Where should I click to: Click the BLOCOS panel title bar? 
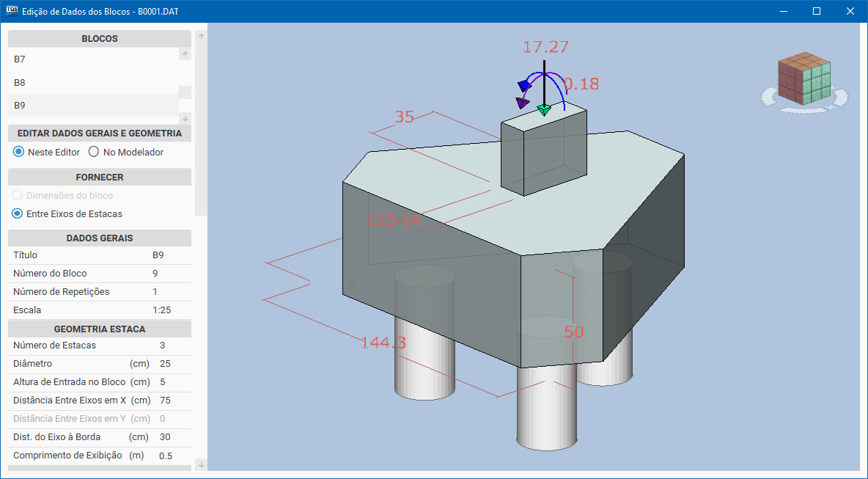(x=99, y=38)
